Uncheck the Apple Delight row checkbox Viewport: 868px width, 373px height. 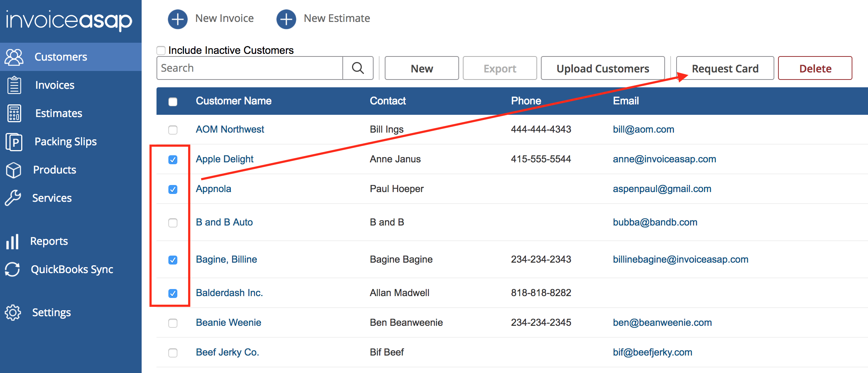click(x=173, y=160)
